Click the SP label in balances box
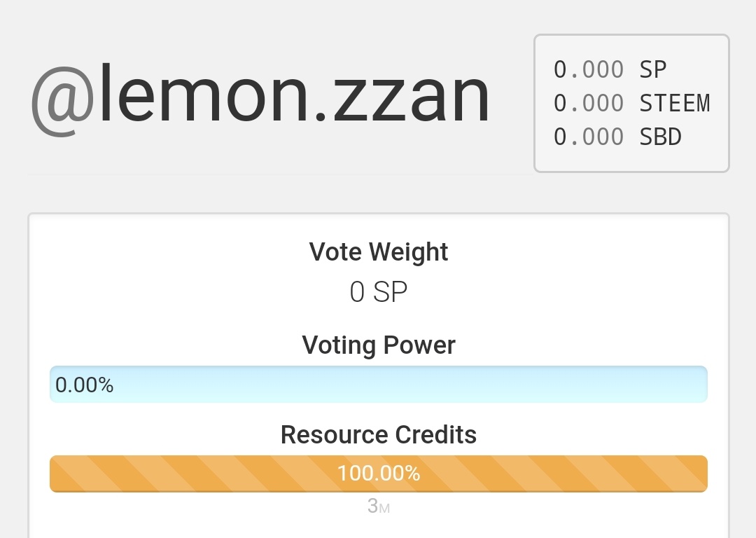This screenshot has height=538, width=756. (653, 70)
